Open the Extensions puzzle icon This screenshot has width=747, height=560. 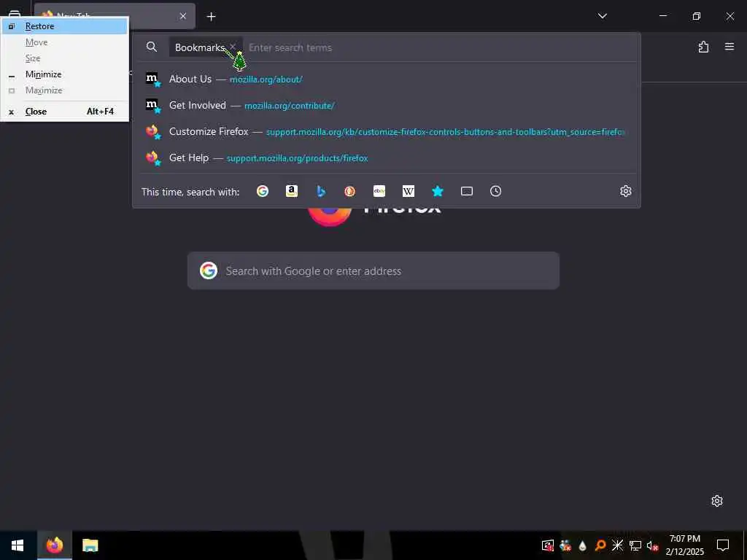704,47
